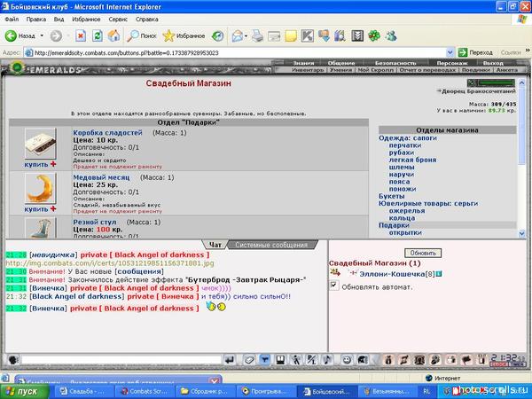Click the Назад back button

point(20,35)
